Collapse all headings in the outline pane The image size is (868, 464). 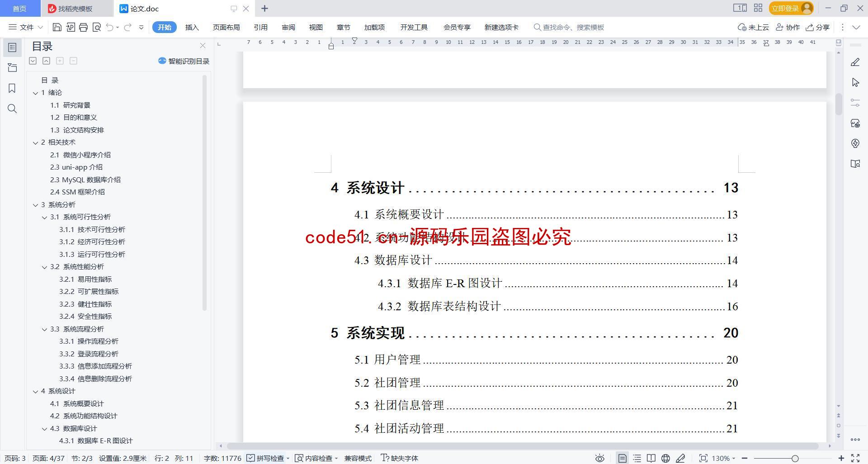coord(46,61)
